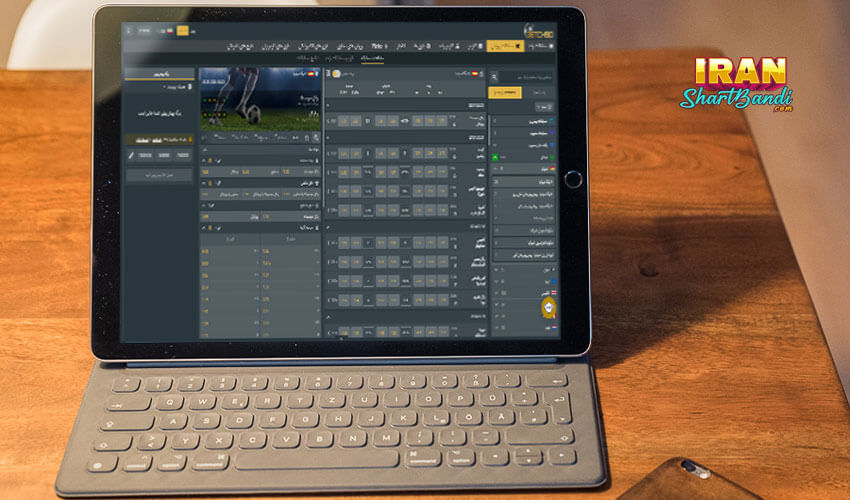Click the nav item right of the yellow one

coord(540,47)
